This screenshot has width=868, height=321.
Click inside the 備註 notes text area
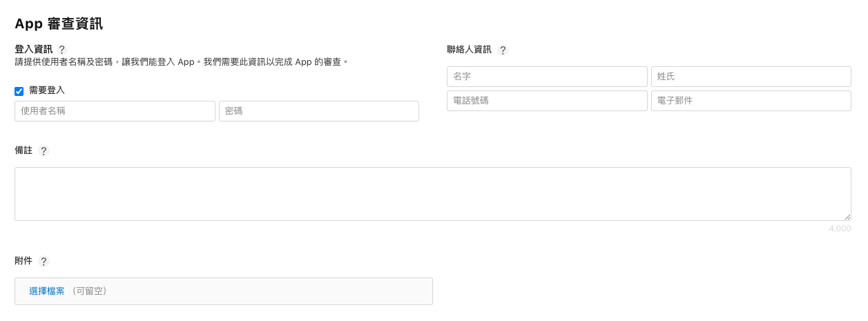click(x=432, y=194)
